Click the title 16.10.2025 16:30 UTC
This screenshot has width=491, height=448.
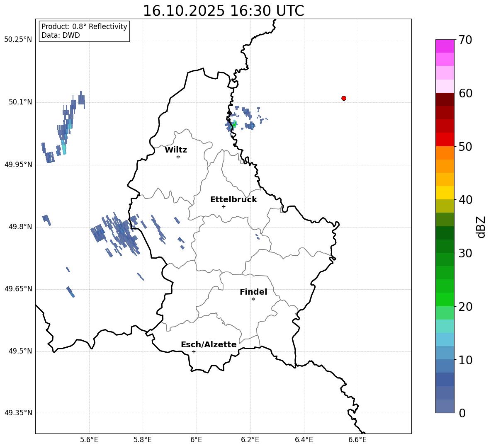(x=223, y=11)
